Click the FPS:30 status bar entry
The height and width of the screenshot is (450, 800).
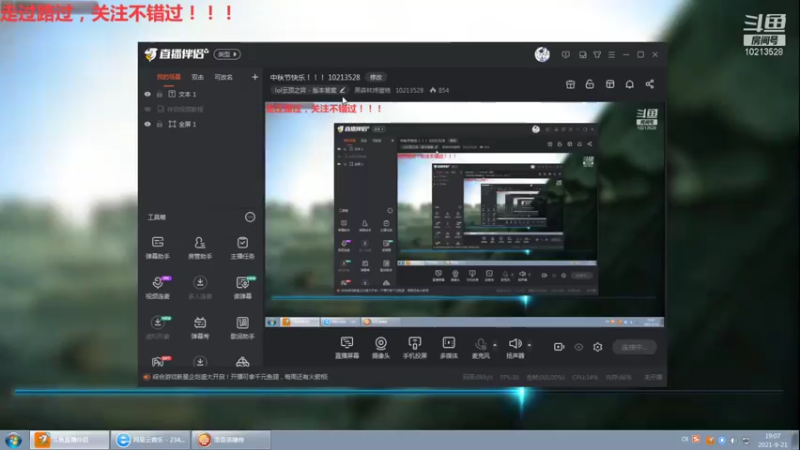pos(509,378)
